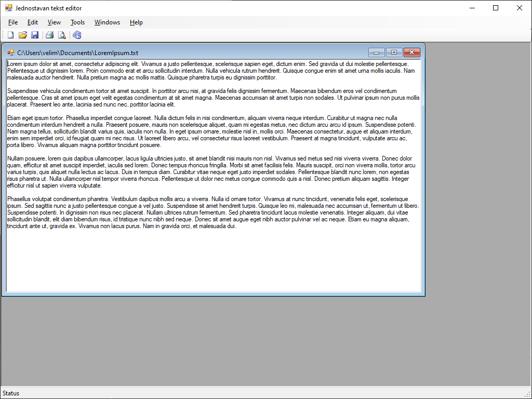The height and width of the screenshot is (399, 532).
Task: Maximize the LoremIpsum.txt document window
Action: 394,52
